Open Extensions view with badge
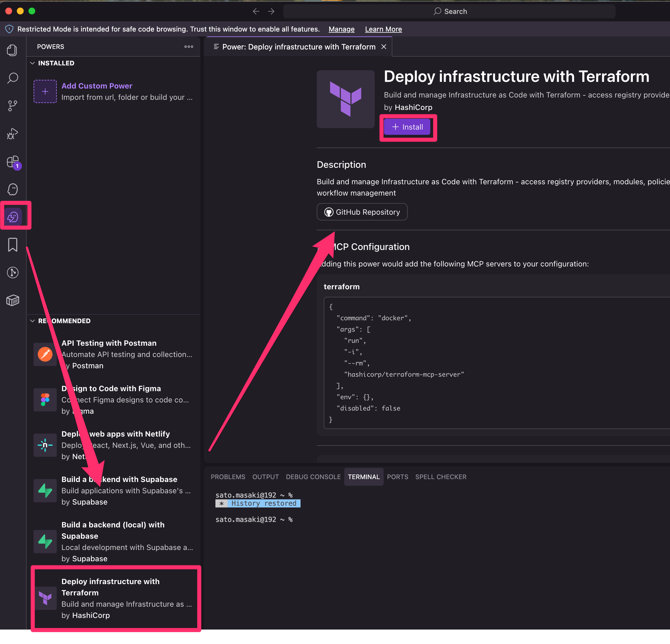This screenshot has height=644, width=670. pyautogui.click(x=12, y=162)
